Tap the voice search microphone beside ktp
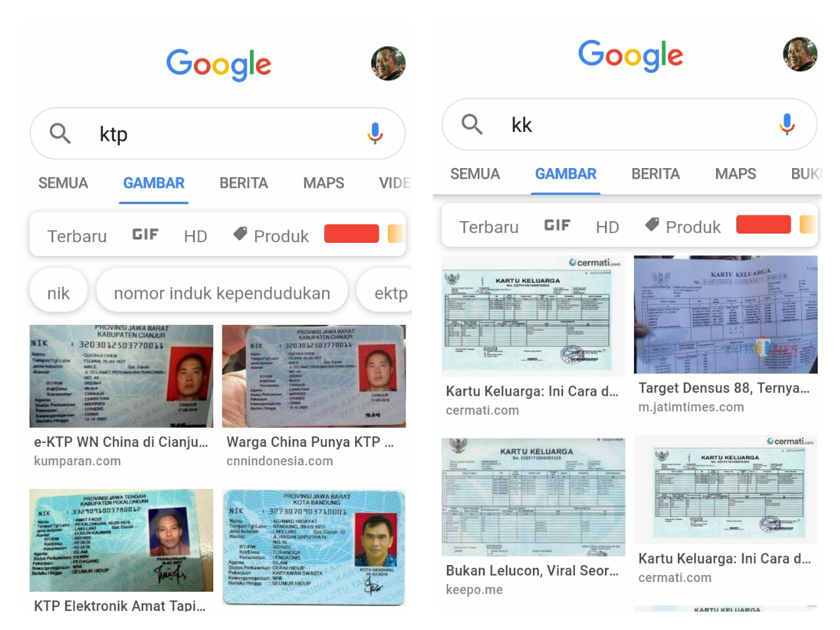The width and height of the screenshot is (840, 630). [375, 133]
